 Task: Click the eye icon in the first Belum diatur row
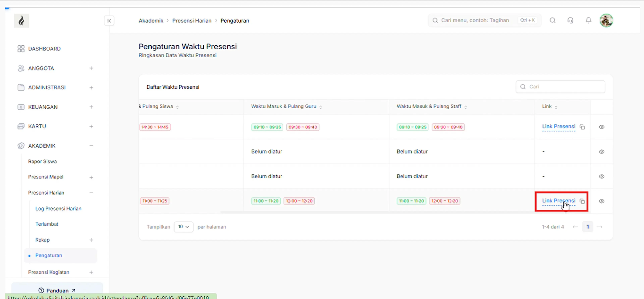tap(602, 152)
